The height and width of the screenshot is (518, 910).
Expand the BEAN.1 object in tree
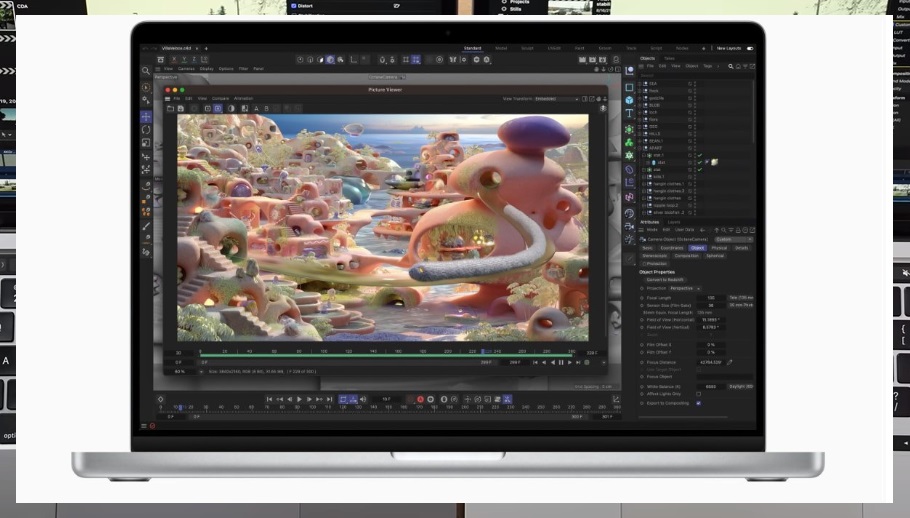tap(640, 141)
